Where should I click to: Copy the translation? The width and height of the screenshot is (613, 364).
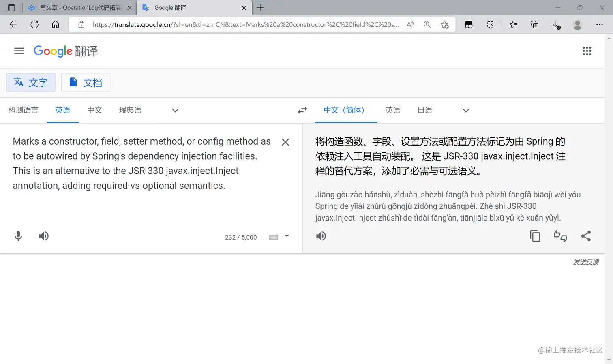tap(535, 236)
